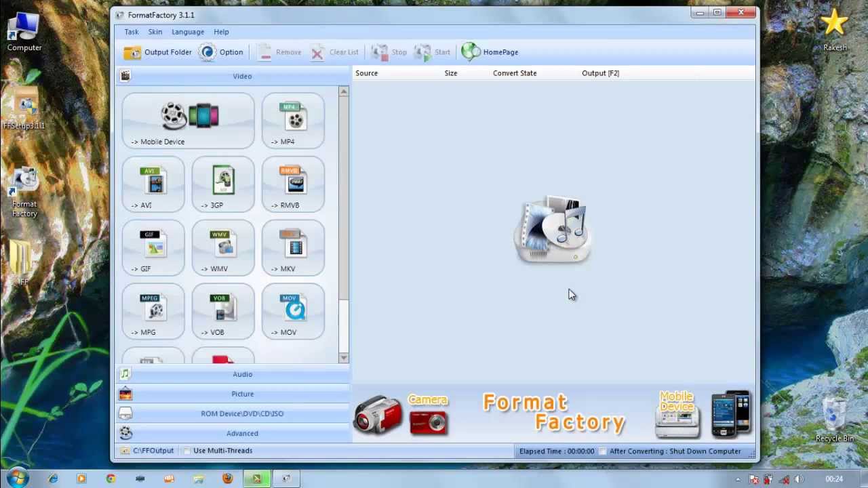Click the C:\FFOutput path in status bar
The image size is (868, 488).
pos(153,451)
